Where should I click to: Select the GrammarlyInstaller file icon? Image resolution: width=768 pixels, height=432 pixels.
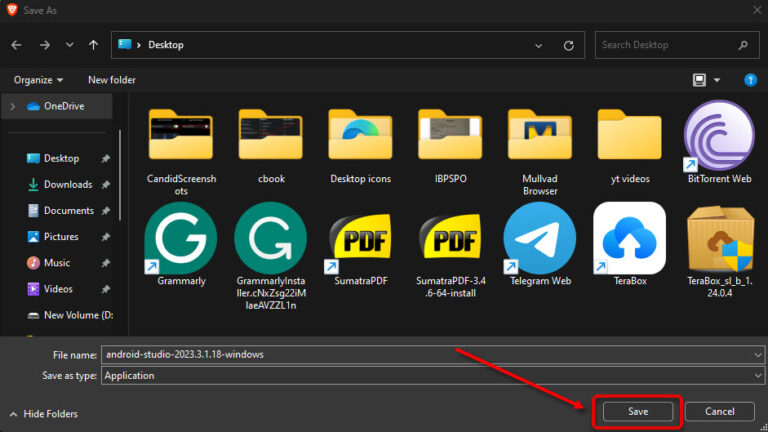click(x=270, y=238)
